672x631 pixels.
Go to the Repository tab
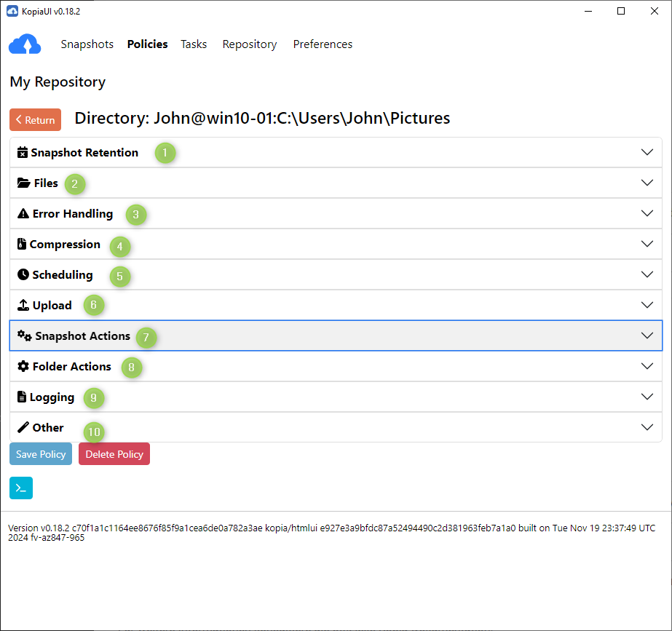(250, 44)
